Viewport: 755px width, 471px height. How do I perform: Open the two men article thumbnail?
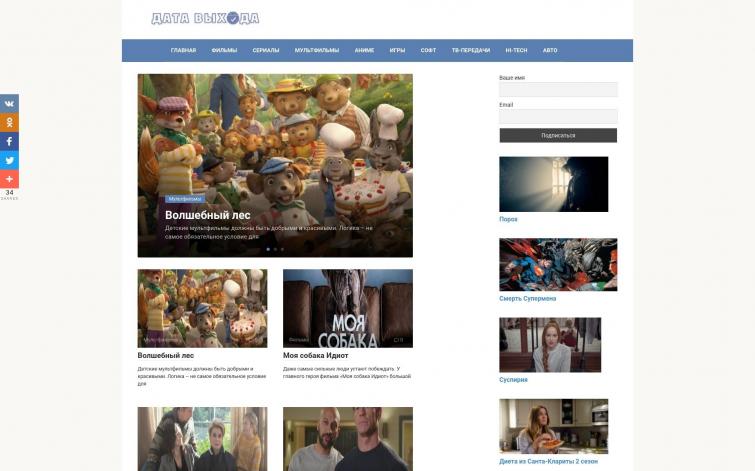coord(348,439)
